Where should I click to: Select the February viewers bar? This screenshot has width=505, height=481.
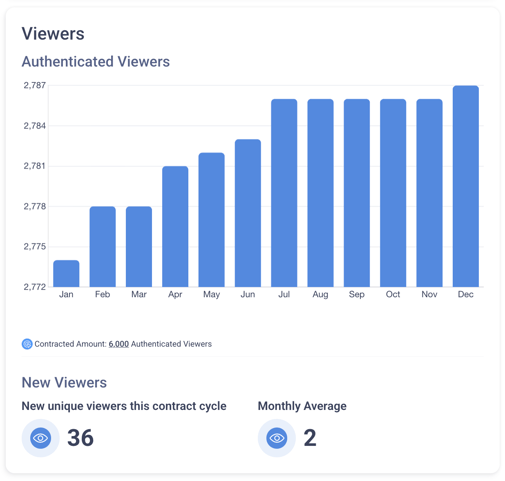point(103,246)
